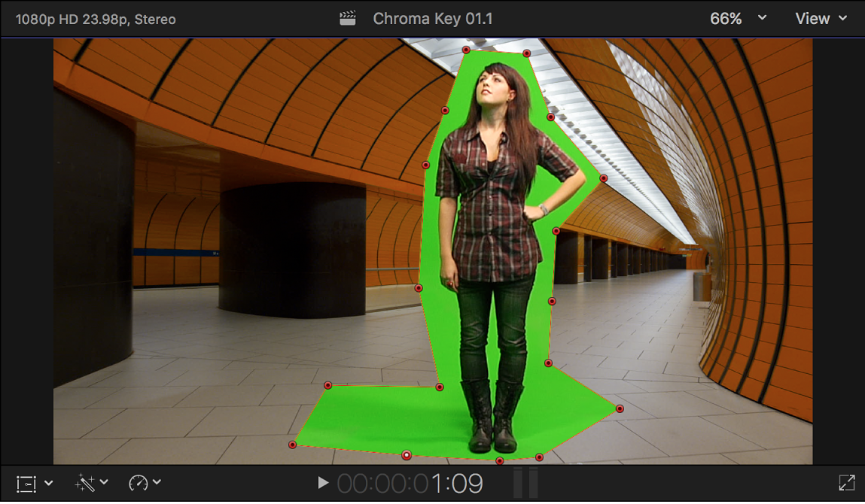Click the Play button in the transport area
The image size is (865, 504).
(322, 483)
